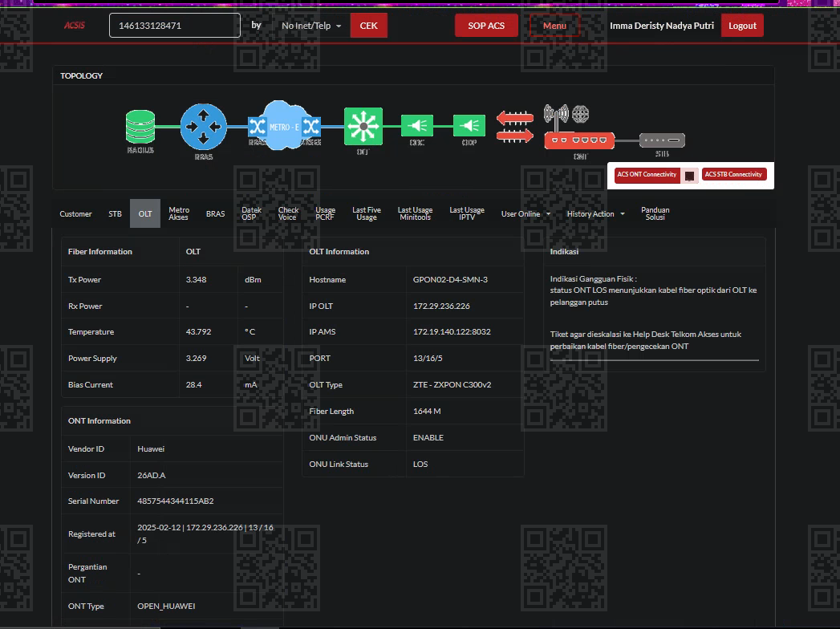Select the Metro-E cloud icon
The height and width of the screenshot is (629, 840).
tap(284, 126)
